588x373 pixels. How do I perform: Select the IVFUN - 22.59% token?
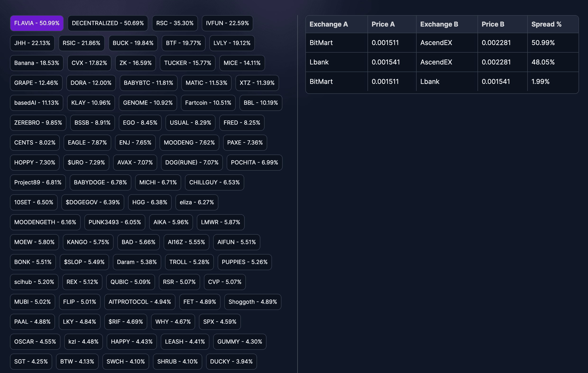(x=227, y=23)
